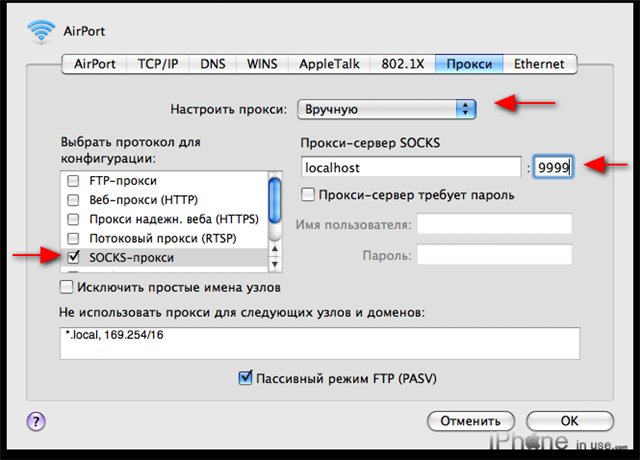Select the Потоковый прокси (RTSP) row label
640x460 pixels.
(x=162, y=238)
